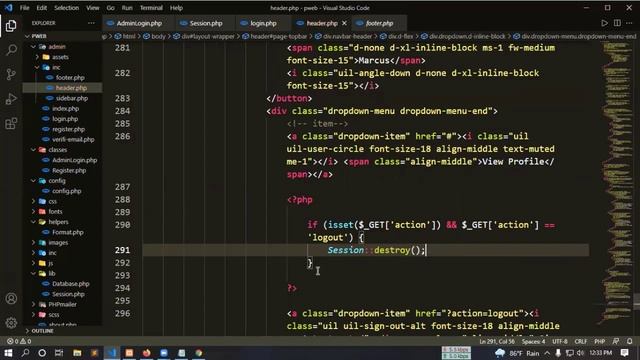Expand the assets folder
Screen dimensions: 640x360
point(60,57)
